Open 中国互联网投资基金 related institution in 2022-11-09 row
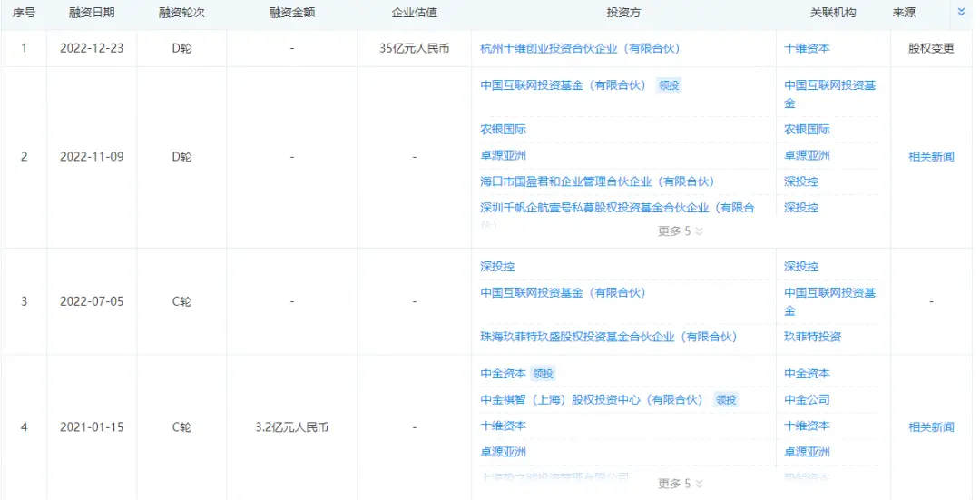This screenshot has width=980, height=500. [x=830, y=93]
